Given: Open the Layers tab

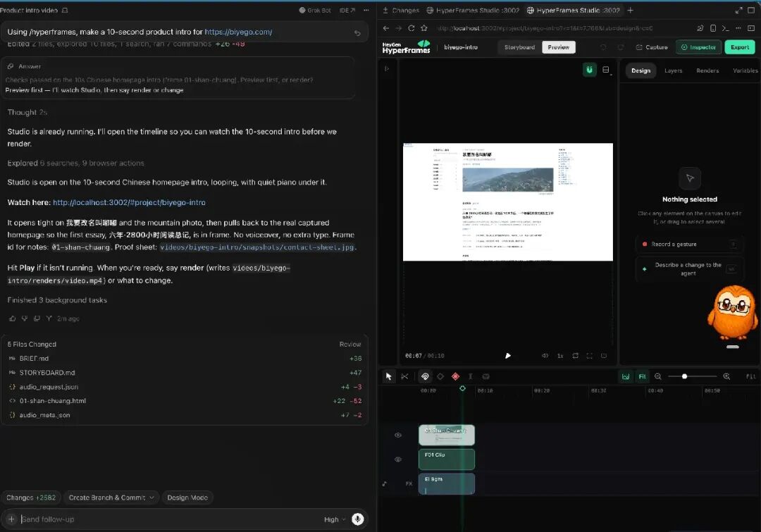Looking at the screenshot, I should pos(673,70).
